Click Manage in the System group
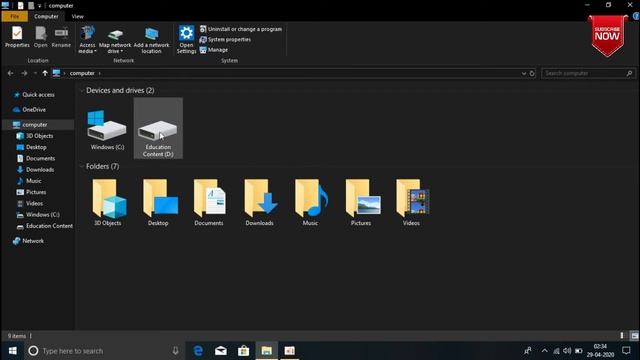Screen dimensions: 640x360 pyautogui.click(x=214, y=50)
